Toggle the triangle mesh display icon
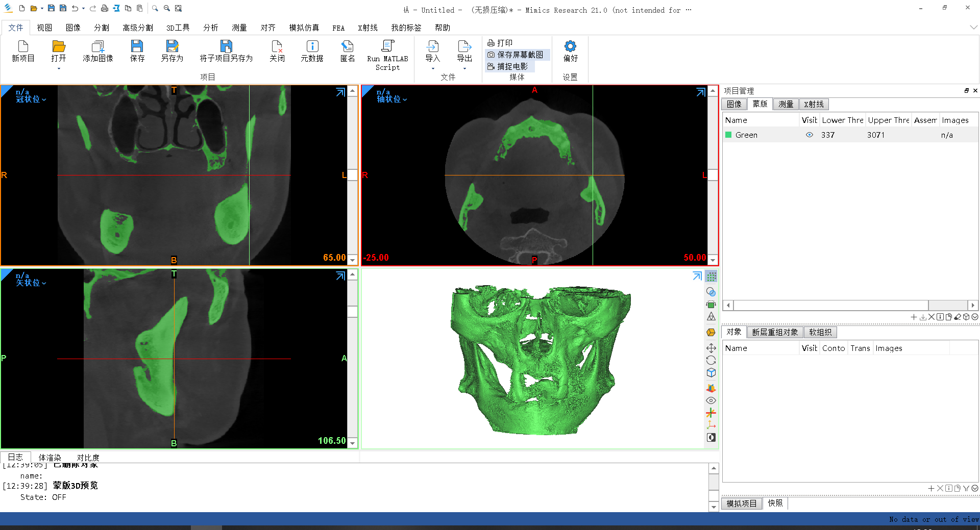Screen dimensions: 980x530 (x=711, y=317)
